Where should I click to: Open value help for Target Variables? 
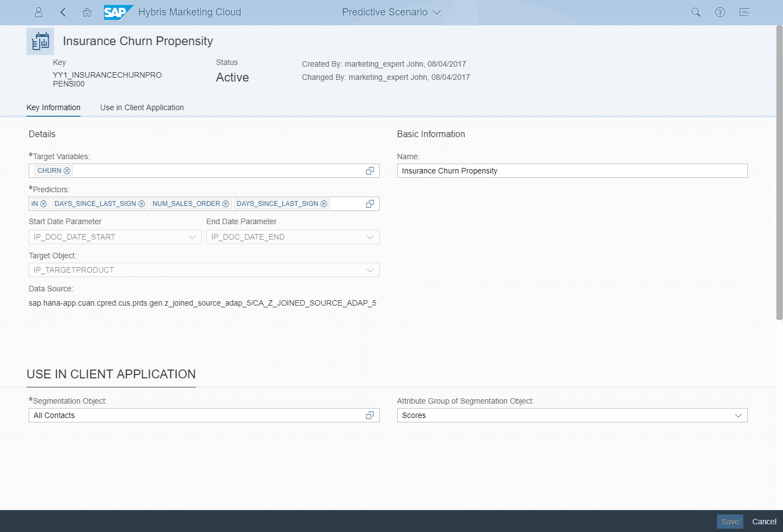point(370,171)
